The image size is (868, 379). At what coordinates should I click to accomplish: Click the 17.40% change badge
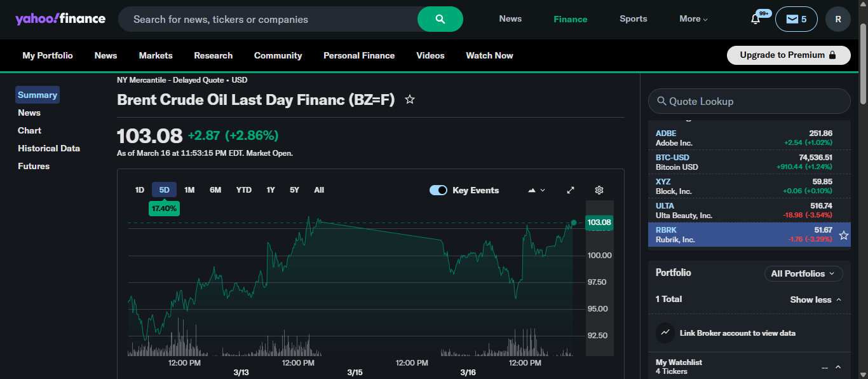coord(164,209)
